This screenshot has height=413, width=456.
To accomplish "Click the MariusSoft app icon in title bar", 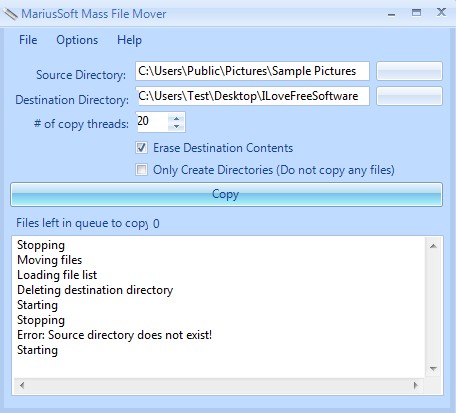I will click(11, 14).
